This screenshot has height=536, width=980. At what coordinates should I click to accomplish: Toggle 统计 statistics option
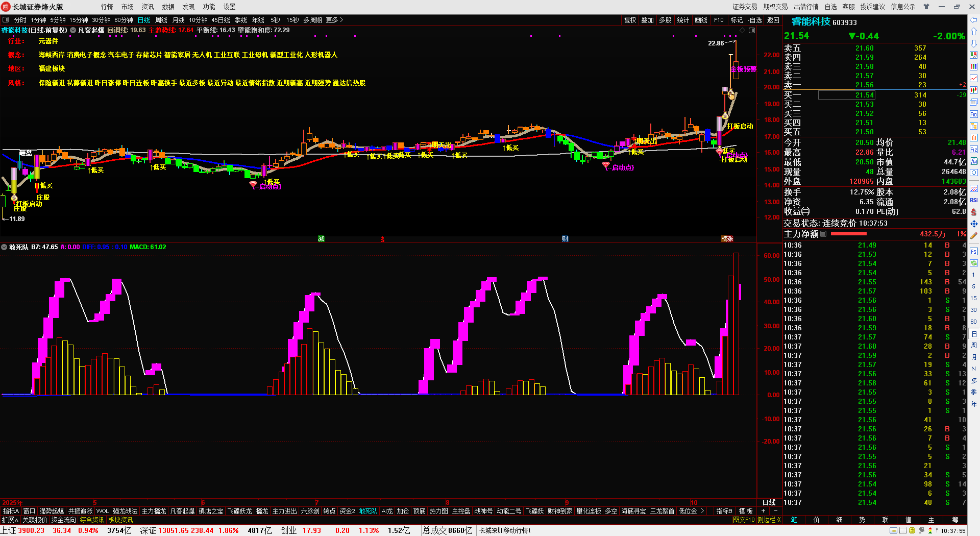(x=683, y=20)
